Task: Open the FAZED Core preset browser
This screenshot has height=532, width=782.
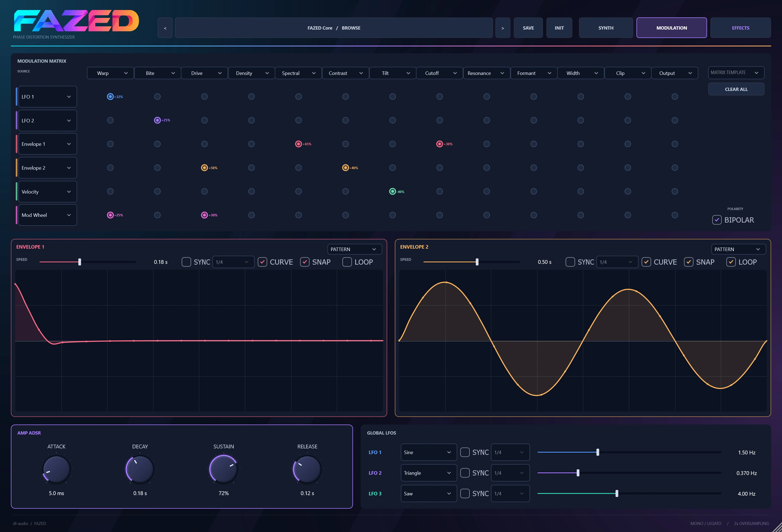Action: click(334, 28)
